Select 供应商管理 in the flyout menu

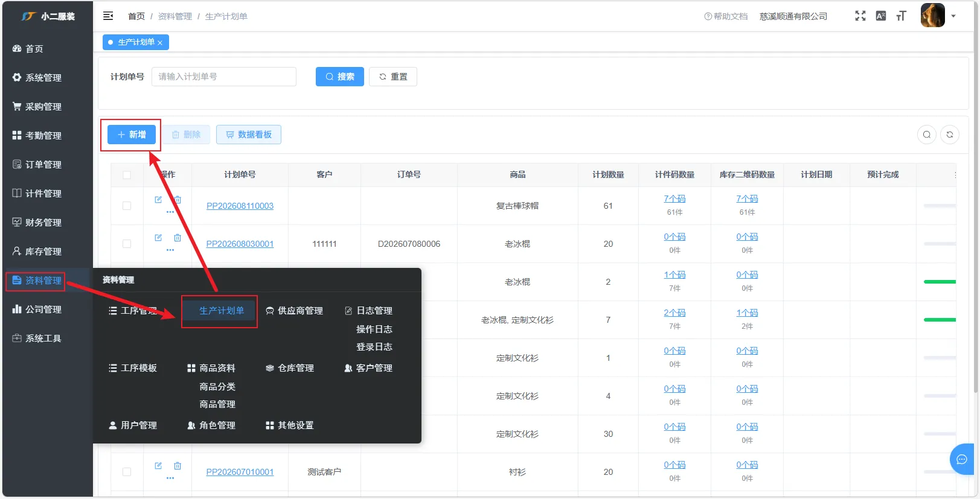coord(295,311)
